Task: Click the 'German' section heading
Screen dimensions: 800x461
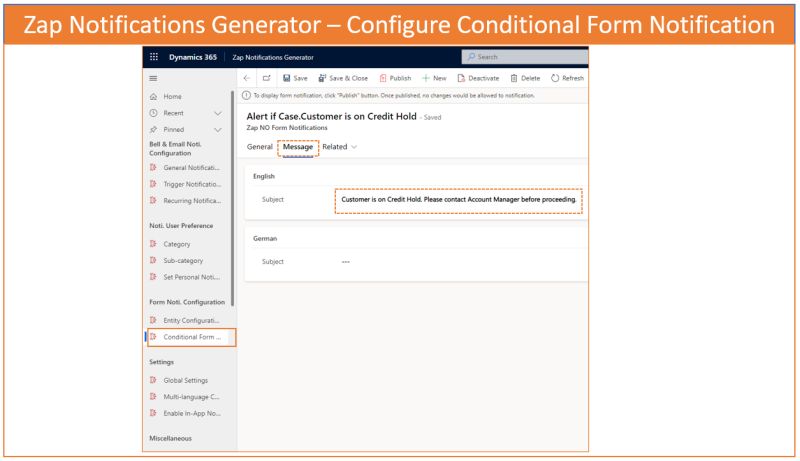Action: (265, 239)
